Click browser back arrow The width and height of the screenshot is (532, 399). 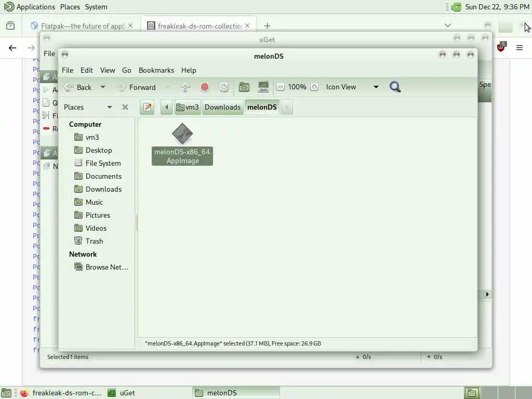[x=12, y=48]
